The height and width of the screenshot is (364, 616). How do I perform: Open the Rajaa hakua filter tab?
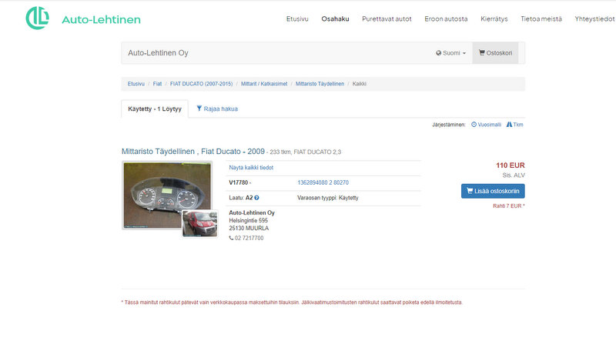pos(217,109)
